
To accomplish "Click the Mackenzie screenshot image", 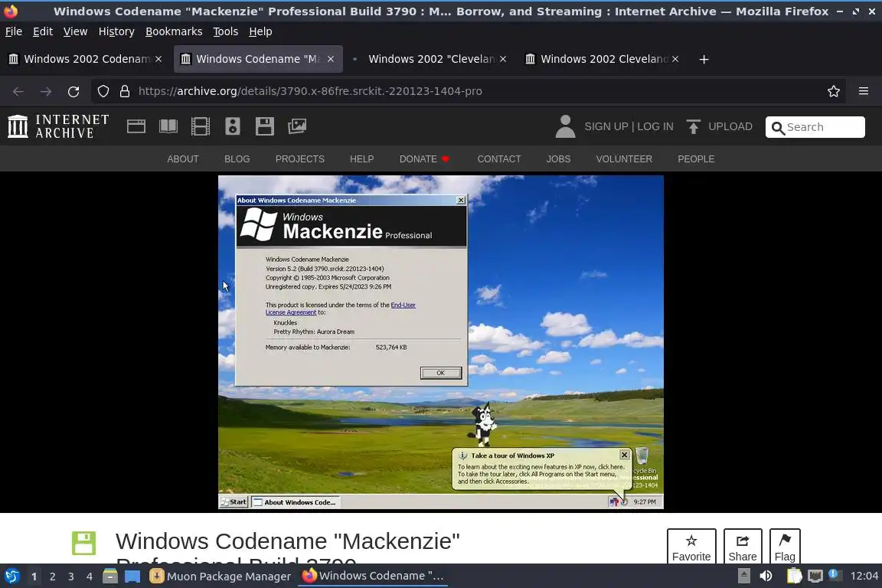I will [441, 342].
